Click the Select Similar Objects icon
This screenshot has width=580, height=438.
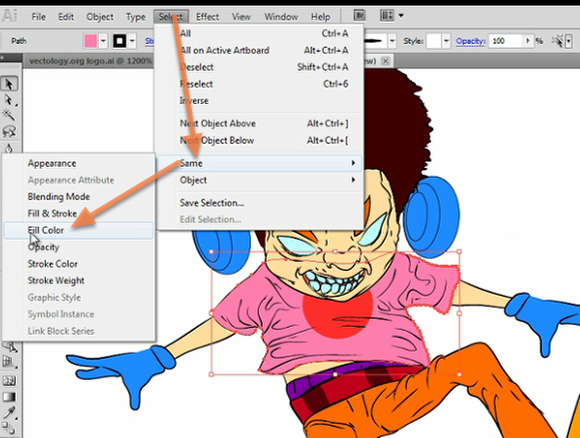557,41
